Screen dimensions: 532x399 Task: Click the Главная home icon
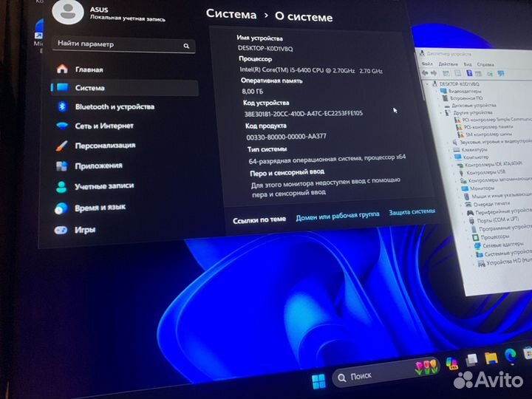tap(62, 69)
